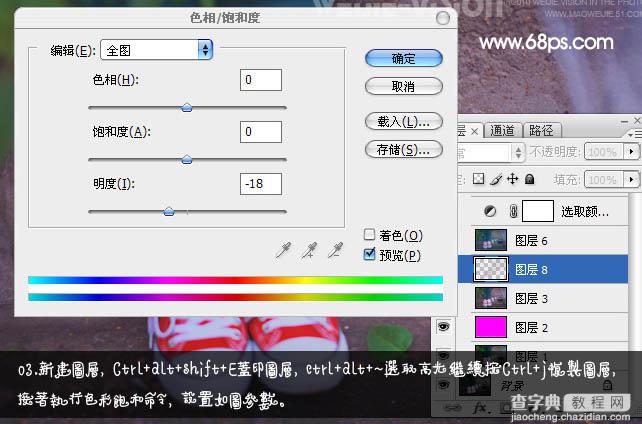Open the fill 填充 arrow flyout
Screen dimensions: 642x424
pyautogui.click(x=631, y=179)
